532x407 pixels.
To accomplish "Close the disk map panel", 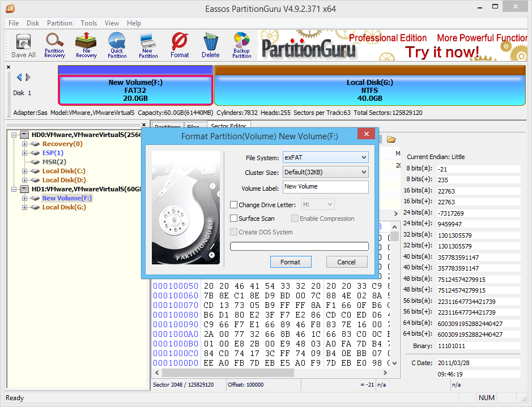I will pos(8,67).
